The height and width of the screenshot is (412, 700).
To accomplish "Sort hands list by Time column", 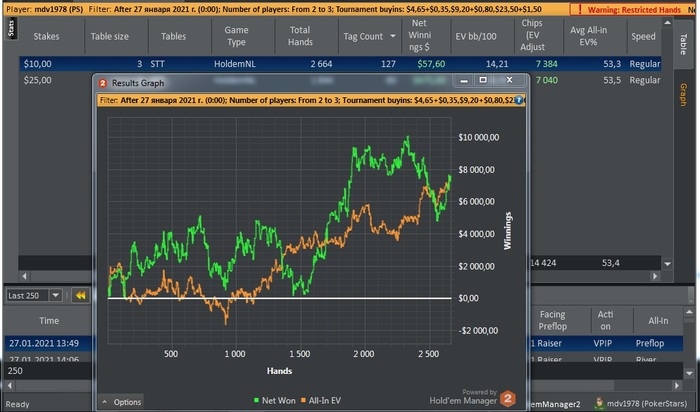I will pos(49,320).
